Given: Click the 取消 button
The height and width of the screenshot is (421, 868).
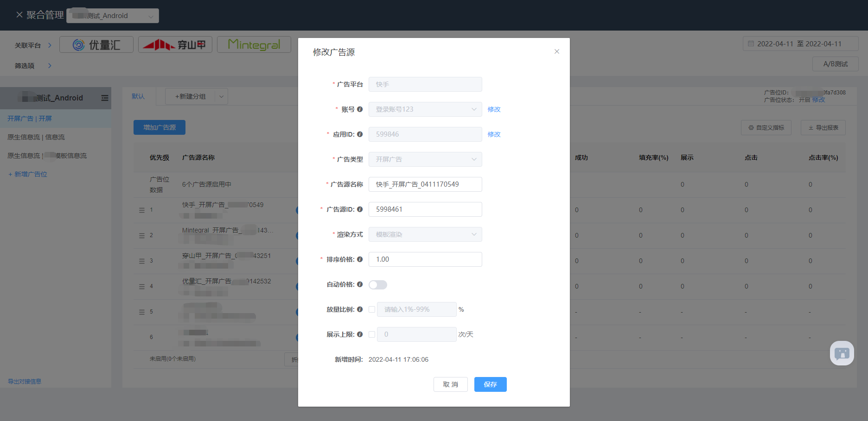Looking at the screenshot, I should click(450, 384).
